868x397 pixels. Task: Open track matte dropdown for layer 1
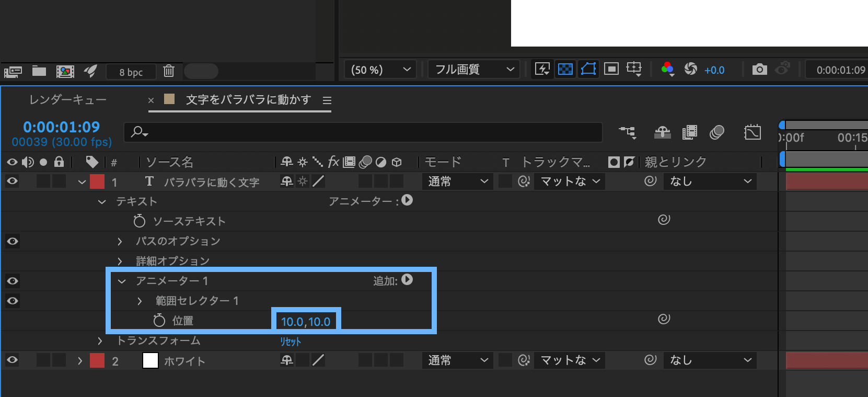tap(570, 182)
